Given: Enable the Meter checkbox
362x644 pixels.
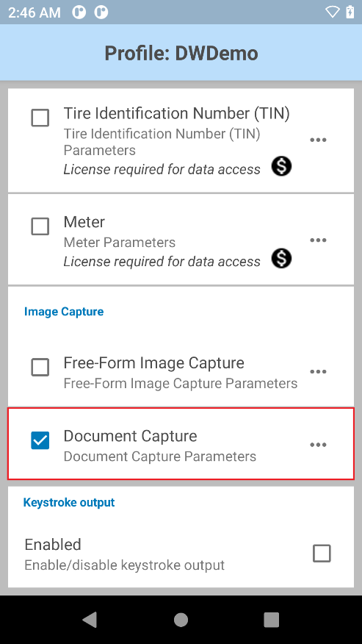Looking at the screenshot, I should click(40, 226).
